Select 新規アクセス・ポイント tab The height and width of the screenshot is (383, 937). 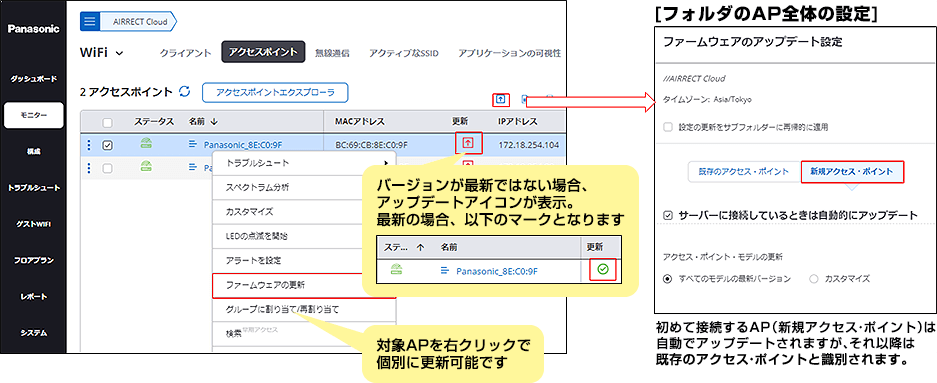point(852,171)
